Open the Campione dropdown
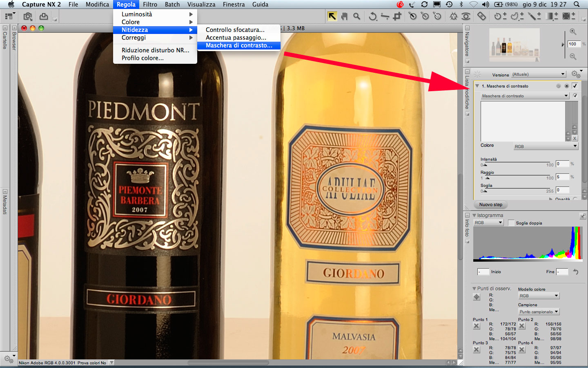The width and height of the screenshot is (588, 368). [x=539, y=312]
